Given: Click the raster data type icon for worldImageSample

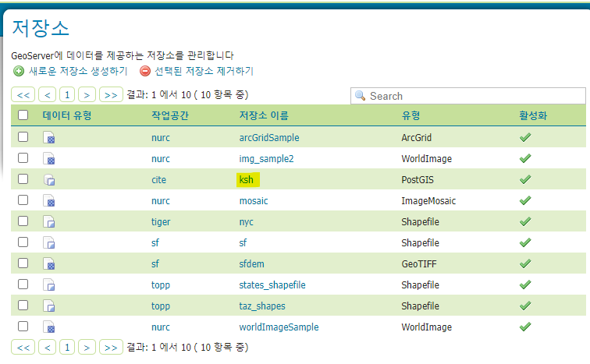Looking at the screenshot, I should [49, 327].
